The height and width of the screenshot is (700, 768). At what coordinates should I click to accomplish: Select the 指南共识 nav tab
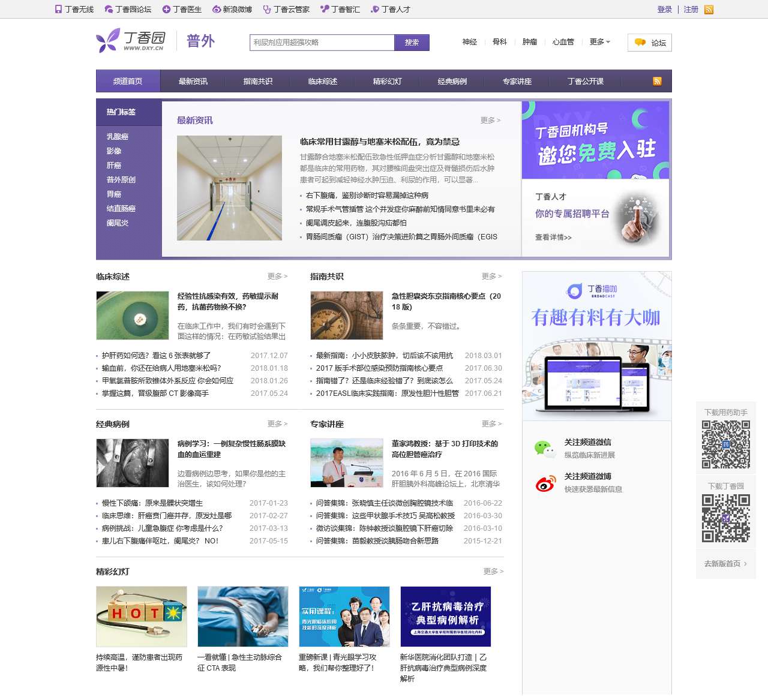(x=257, y=81)
